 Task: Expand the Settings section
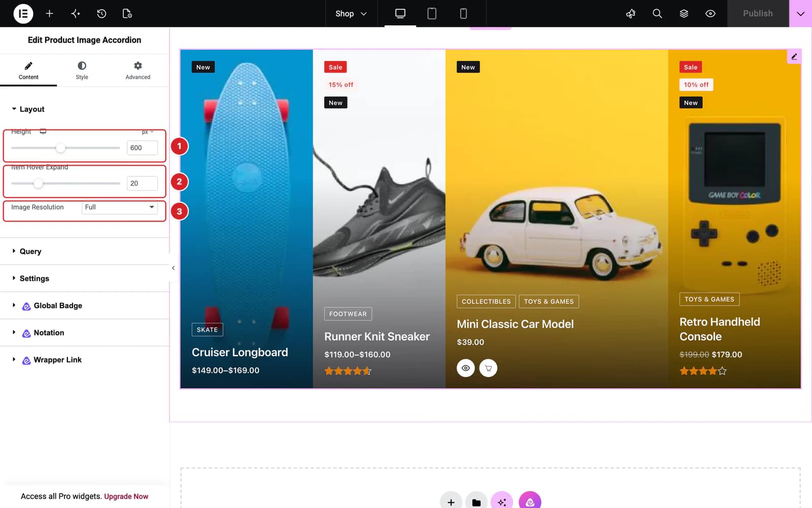coord(84,278)
